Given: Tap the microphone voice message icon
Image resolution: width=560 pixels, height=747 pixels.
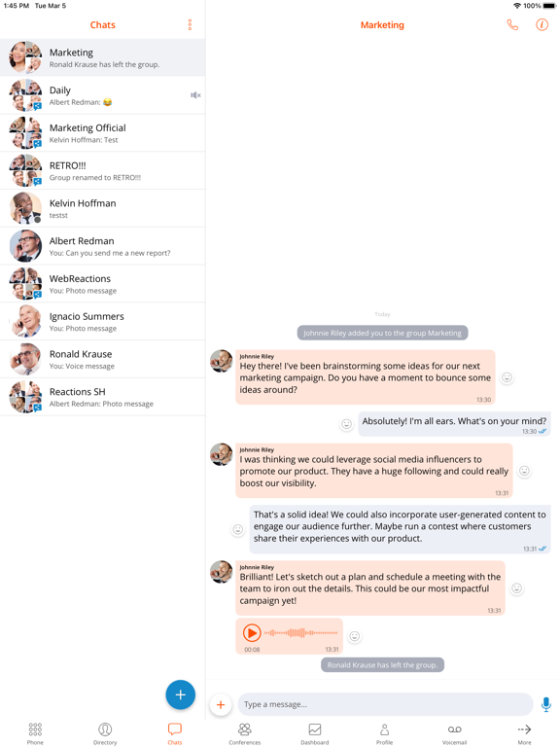Looking at the screenshot, I should [546, 704].
